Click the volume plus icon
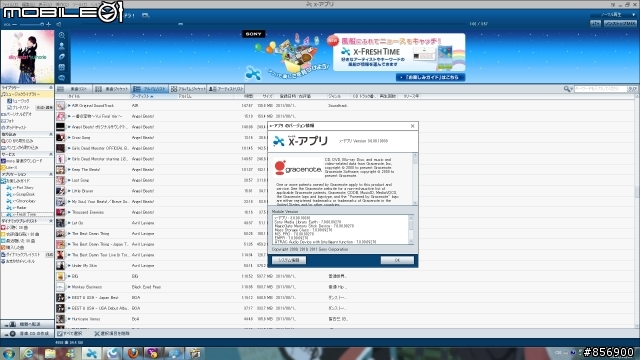 49,24
